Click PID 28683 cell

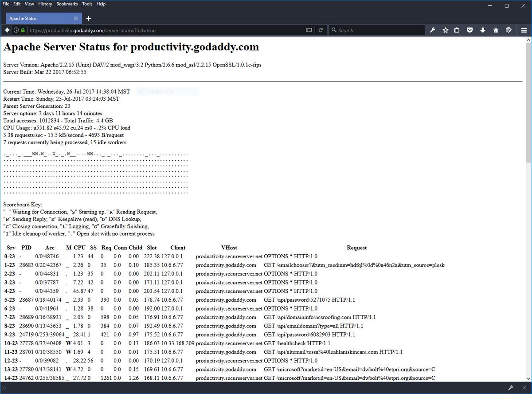pyautogui.click(x=26, y=265)
